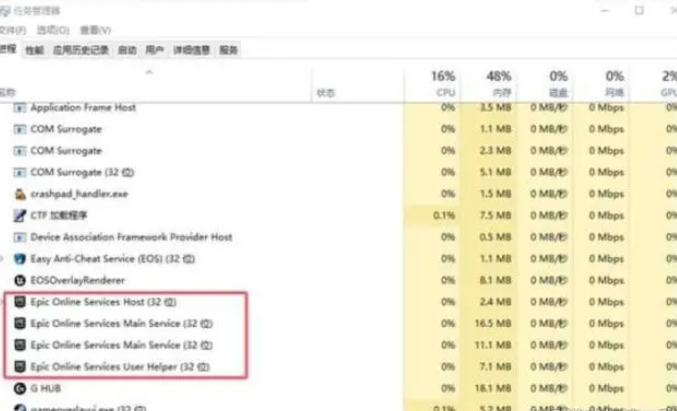Screen dimensions: 677x411
Task: Click the Easy Anti-Cheat Service shield icon
Action: pos(19,259)
